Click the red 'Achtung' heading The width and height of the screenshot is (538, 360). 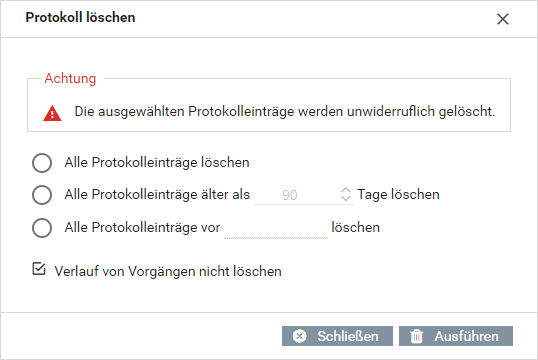point(70,79)
